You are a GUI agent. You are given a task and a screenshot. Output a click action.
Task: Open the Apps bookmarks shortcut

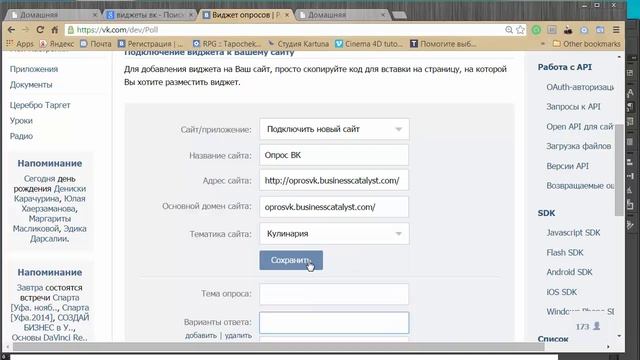pos(20,44)
